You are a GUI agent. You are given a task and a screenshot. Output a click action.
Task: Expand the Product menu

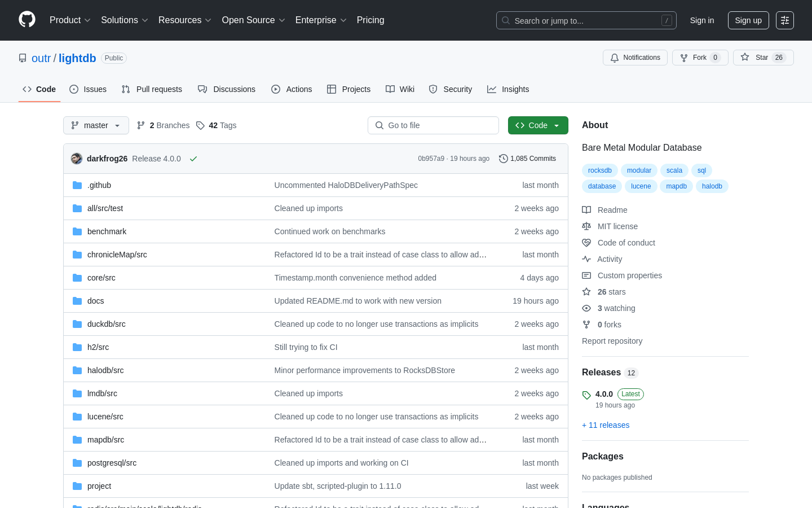70,20
